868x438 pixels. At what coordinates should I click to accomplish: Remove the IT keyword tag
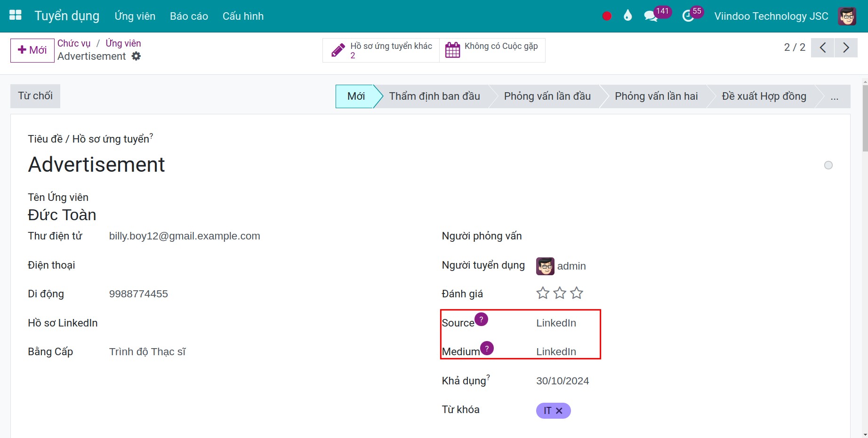(x=559, y=411)
